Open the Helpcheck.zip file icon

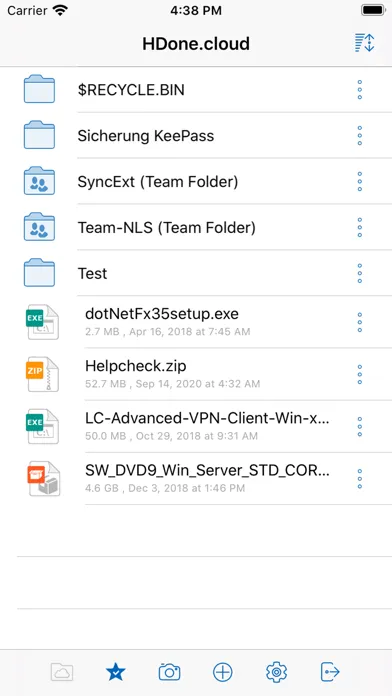pos(43,374)
